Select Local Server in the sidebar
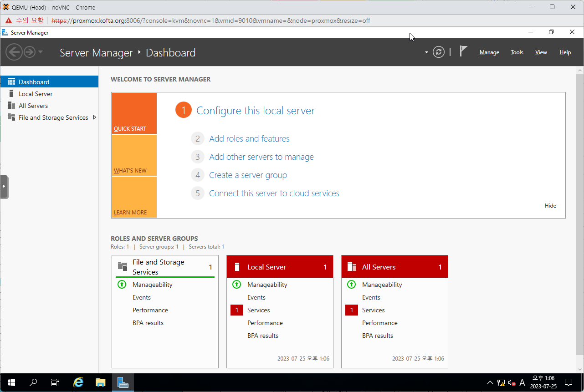584x392 pixels. pyautogui.click(x=36, y=94)
